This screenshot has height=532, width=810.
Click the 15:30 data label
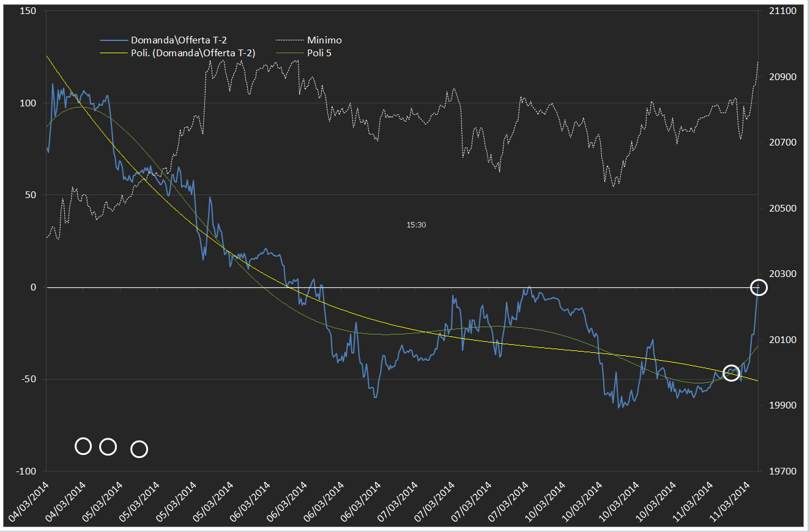point(416,225)
